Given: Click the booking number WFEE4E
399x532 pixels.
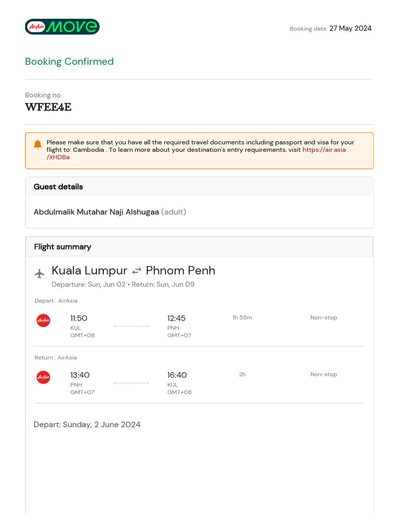Looking at the screenshot, I should [48, 107].
